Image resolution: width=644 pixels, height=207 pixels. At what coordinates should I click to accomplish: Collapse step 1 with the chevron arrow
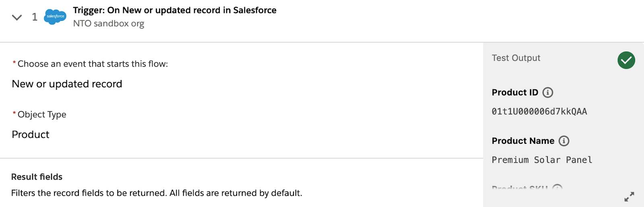[17, 17]
